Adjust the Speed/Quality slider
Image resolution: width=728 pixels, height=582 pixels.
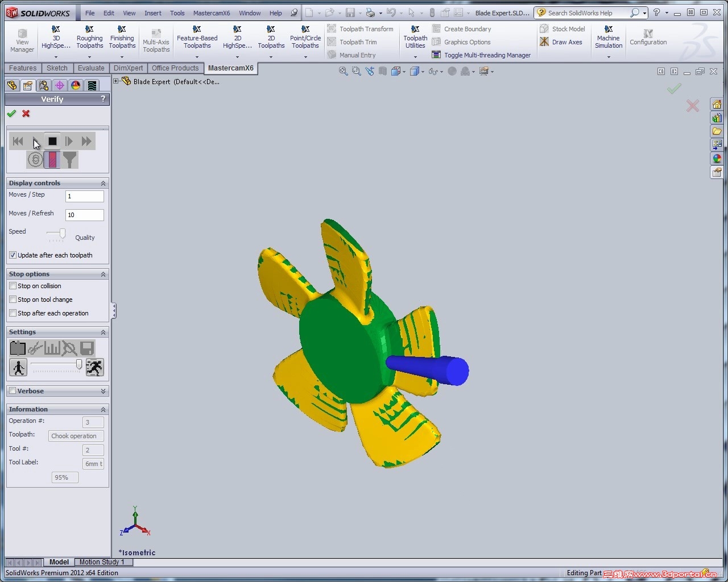click(x=62, y=234)
